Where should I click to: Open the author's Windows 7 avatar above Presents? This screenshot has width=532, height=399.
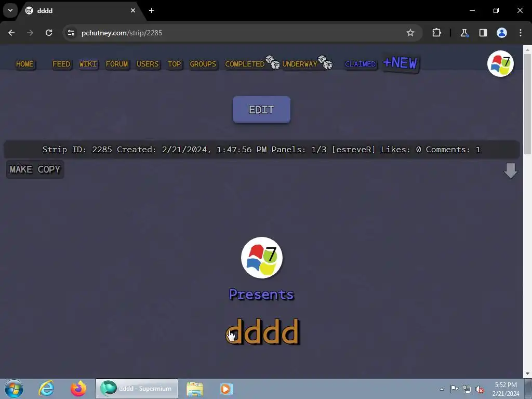(262, 258)
